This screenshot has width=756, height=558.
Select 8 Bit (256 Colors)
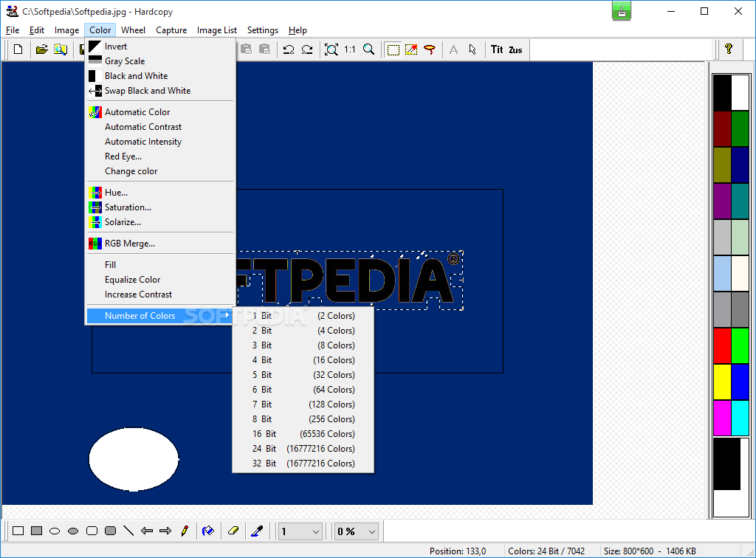(x=303, y=418)
